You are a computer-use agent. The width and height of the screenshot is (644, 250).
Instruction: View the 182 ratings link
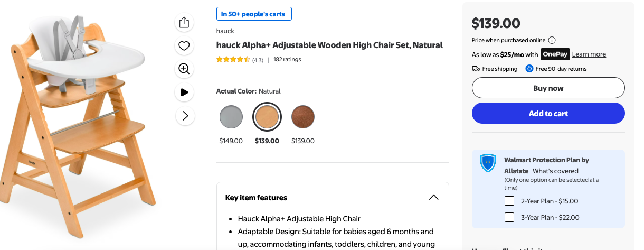click(x=287, y=60)
